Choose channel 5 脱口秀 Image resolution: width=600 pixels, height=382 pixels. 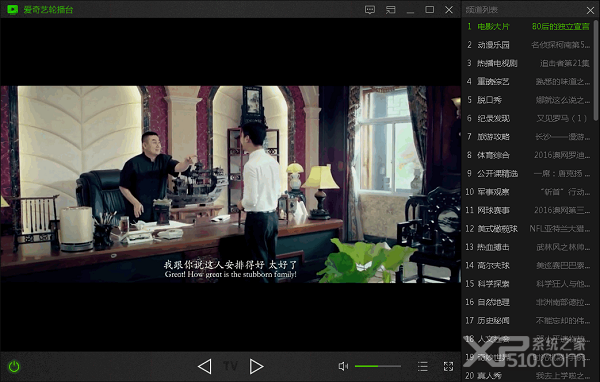click(x=528, y=100)
